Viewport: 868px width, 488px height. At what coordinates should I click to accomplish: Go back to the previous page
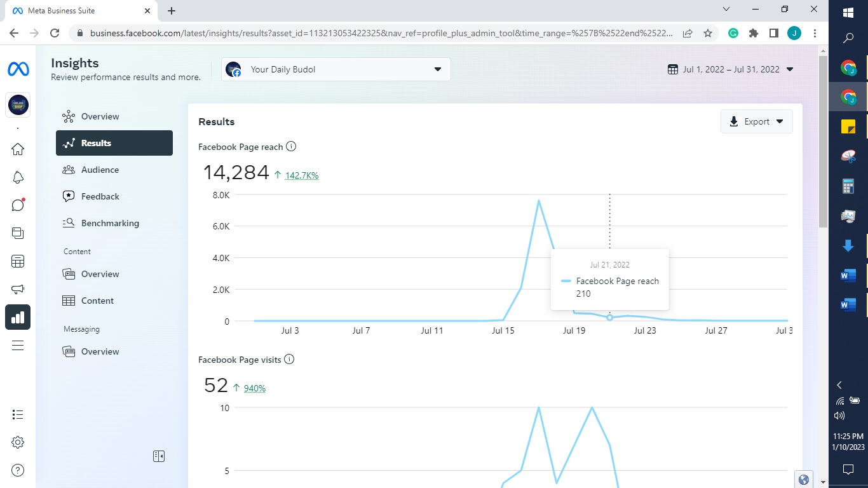pyautogui.click(x=14, y=33)
